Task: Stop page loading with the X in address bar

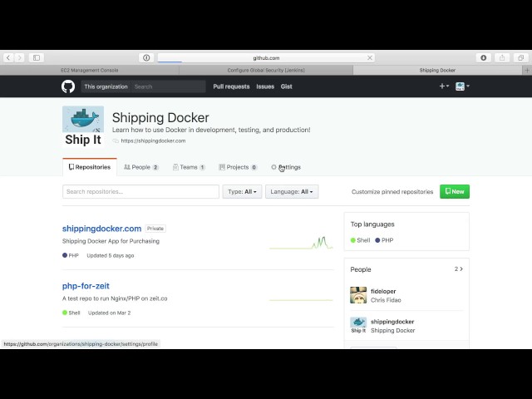Action: [370, 57]
